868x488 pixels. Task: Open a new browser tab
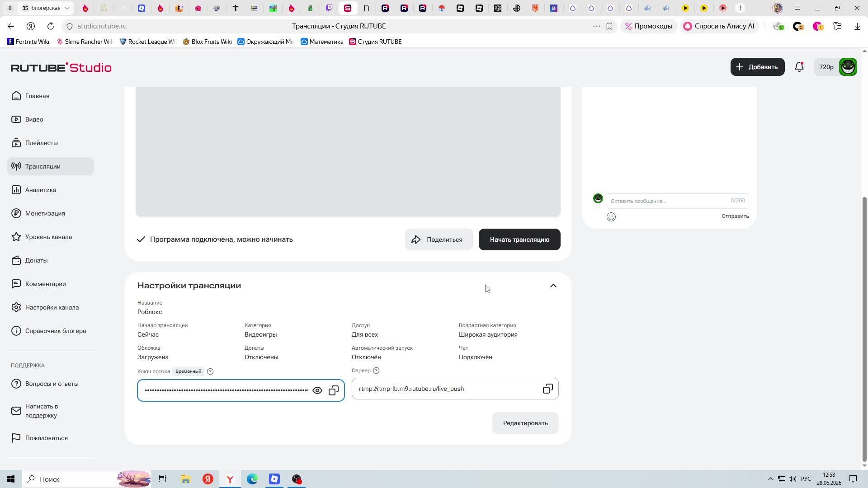click(740, 8)
